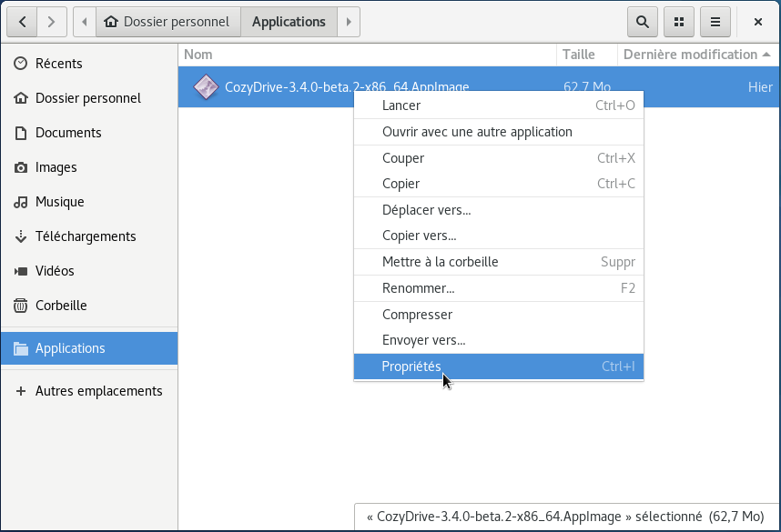
Task: Choose Compresser from the context menu
Action: coord(499,315)
